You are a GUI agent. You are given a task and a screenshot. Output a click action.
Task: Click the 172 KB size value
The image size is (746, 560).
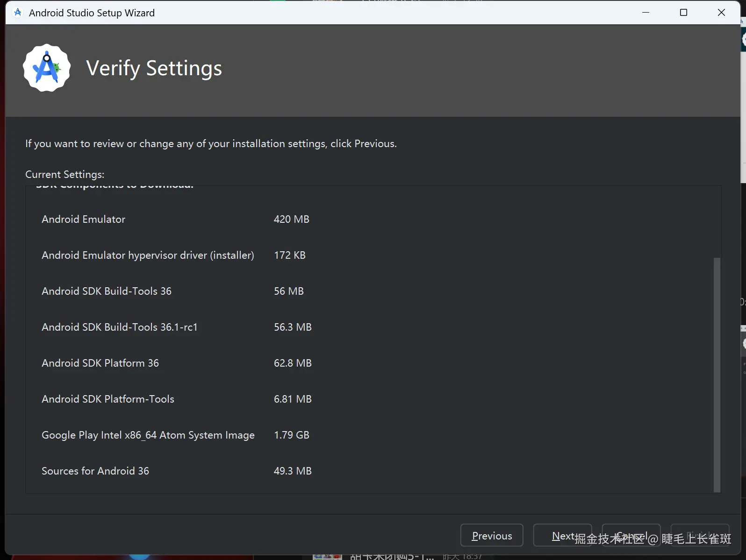[x=290, y=255]
